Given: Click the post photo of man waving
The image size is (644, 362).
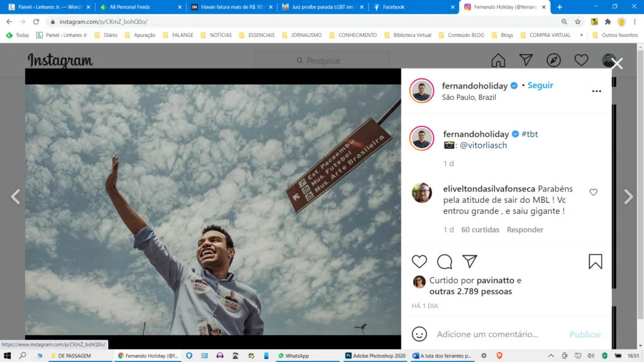Looking at the screenshot, I should click(x=213, y=209).
